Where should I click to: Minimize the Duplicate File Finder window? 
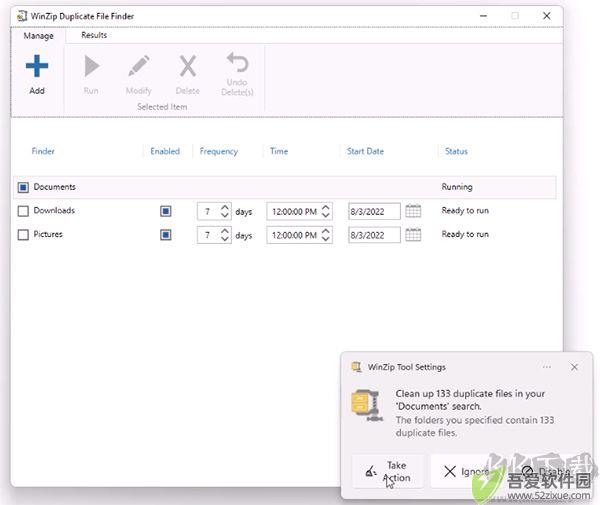484,16
